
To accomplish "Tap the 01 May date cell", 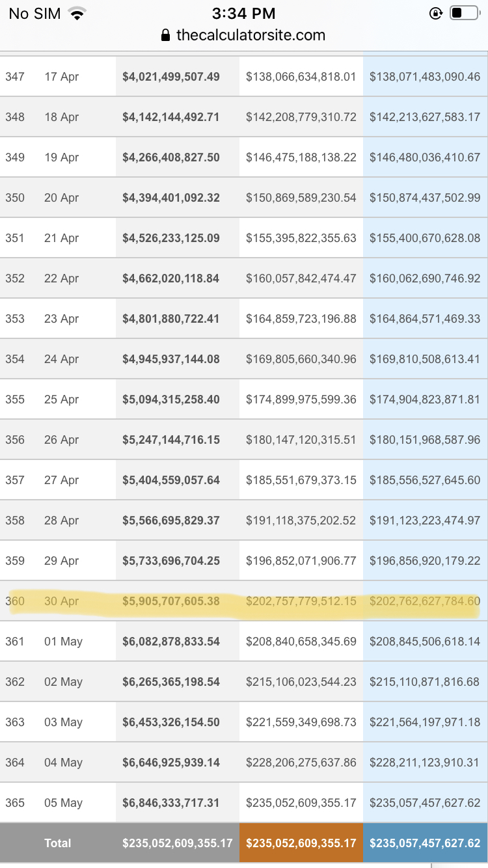I will (x=63, y=642).
